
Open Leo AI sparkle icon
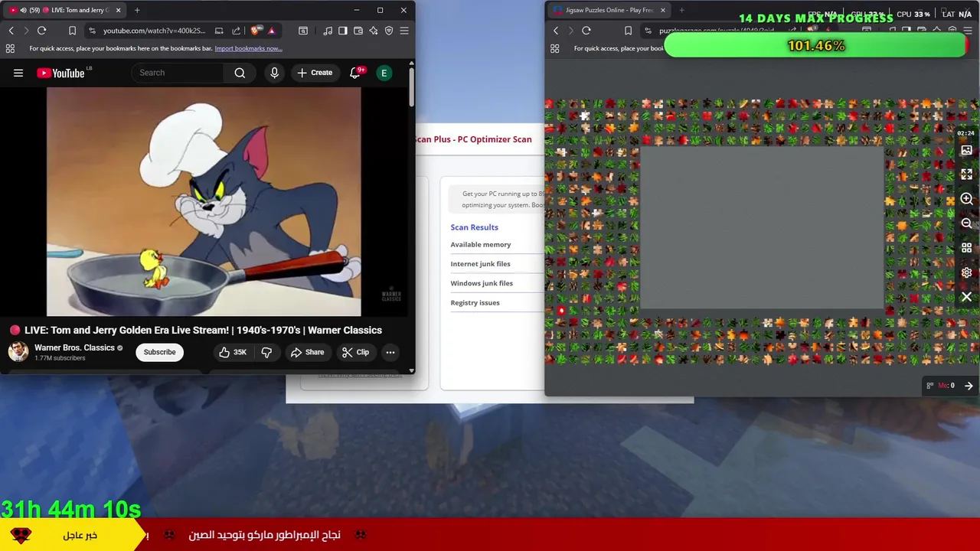374,31
